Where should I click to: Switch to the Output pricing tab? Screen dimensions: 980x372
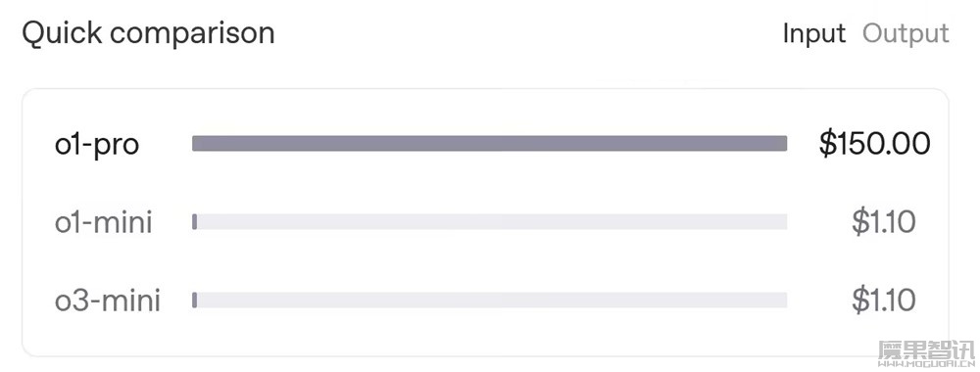(906, 33)
